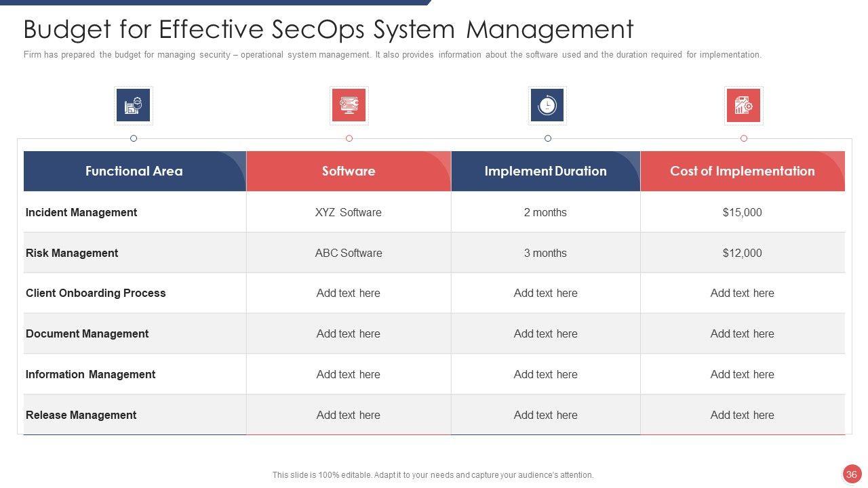Image resolution: width=868 pixels, height=488 pixels.
Task: Click the red circle marker above Software
Action: (349, 138)
